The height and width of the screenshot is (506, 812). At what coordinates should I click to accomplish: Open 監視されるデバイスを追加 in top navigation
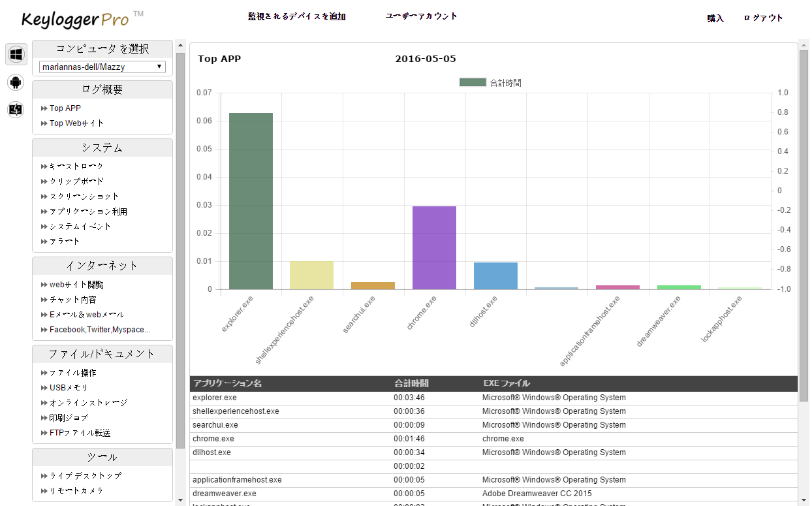coord(297,16)
